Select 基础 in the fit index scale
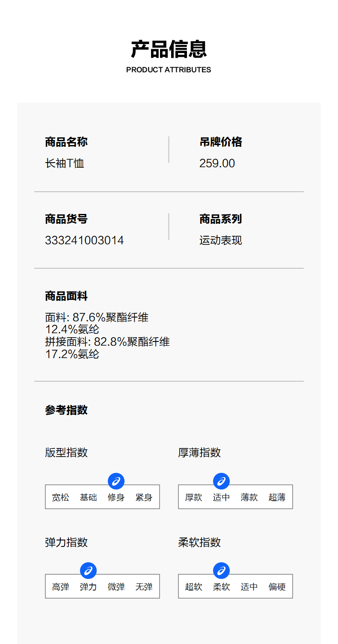Viewport: 338px width, 644px height. [x=88, y=498]
